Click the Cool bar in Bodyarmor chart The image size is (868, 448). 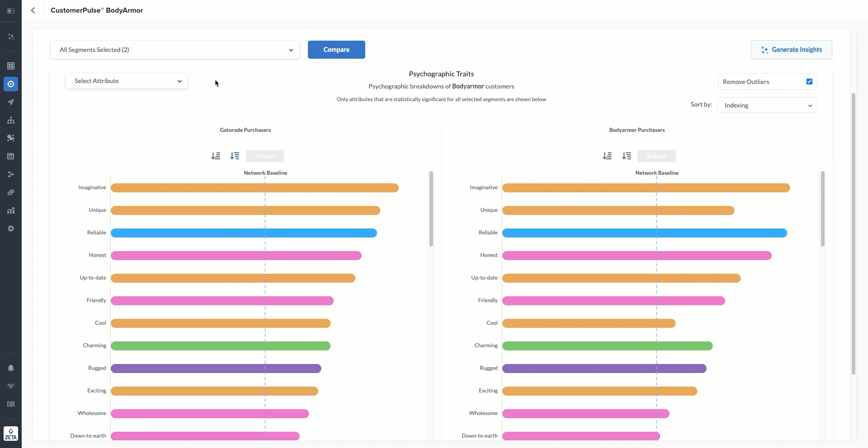pyautogui.click(x=589, y=323)
